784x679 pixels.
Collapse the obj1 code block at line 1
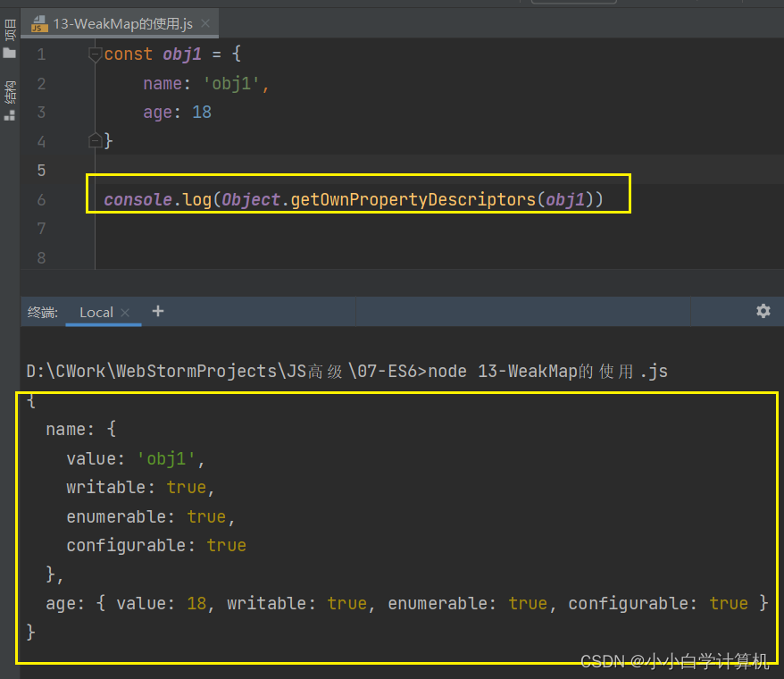pyautogui.click(x=95, y=54)
